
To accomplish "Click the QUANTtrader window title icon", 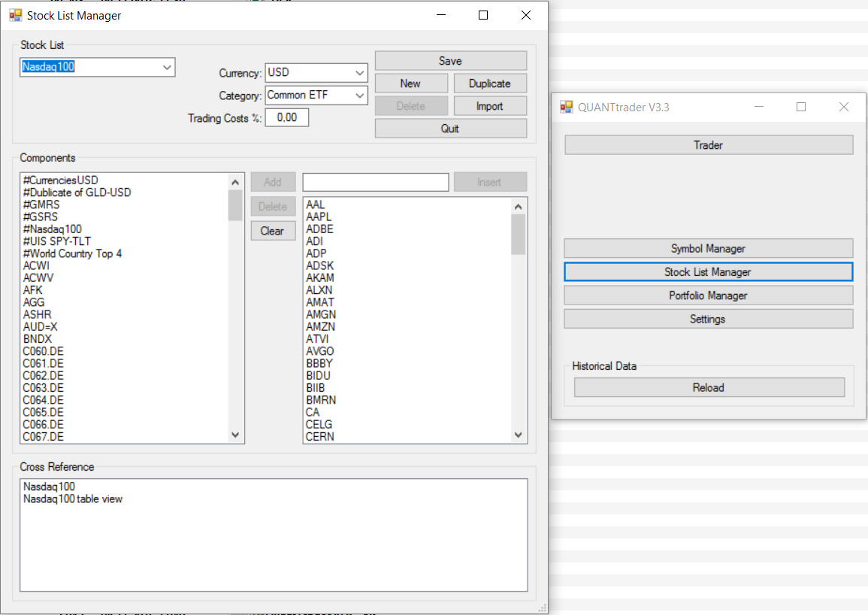I will pyautogui.click(x=567, y=107).
